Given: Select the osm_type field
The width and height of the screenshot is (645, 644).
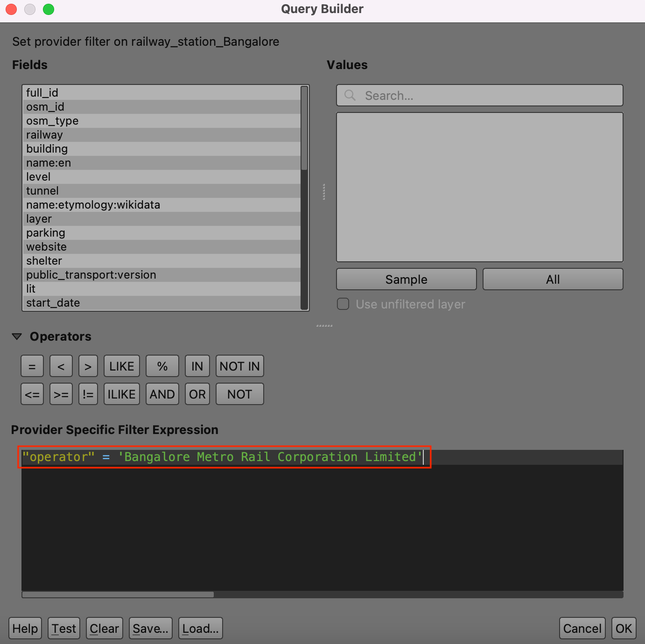Looking at the screenshot, I should point(161,121).
